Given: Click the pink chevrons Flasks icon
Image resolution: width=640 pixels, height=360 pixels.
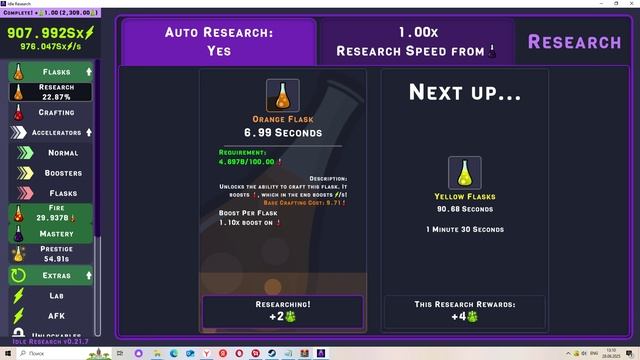Looking at the screenshot, I should tap(25, 193).
